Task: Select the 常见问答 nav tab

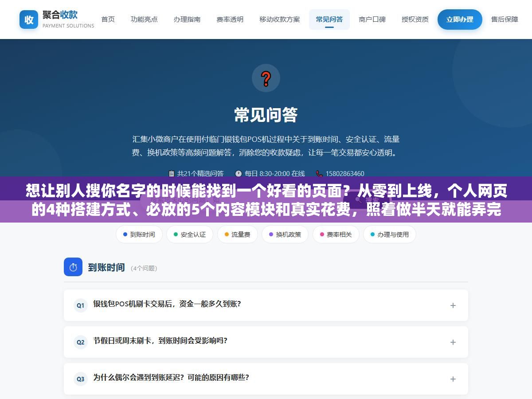Action: click(329, 20)
